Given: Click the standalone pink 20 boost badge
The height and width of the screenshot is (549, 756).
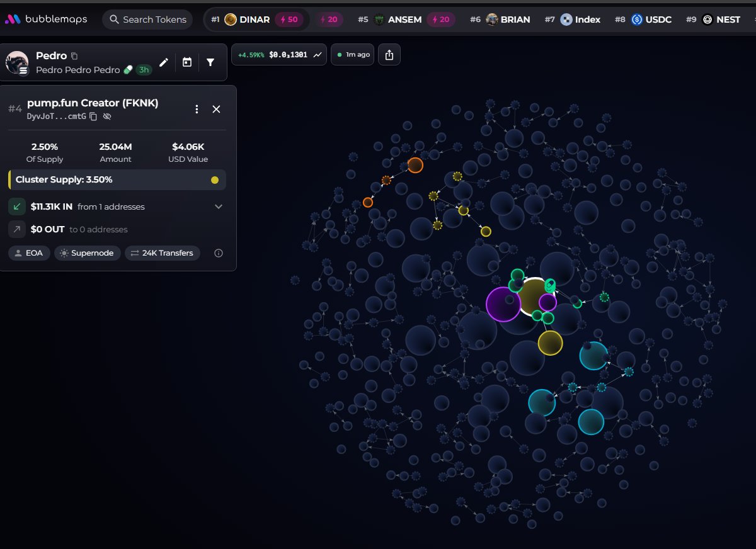Looking at the screenshot, I should (329, 20).
